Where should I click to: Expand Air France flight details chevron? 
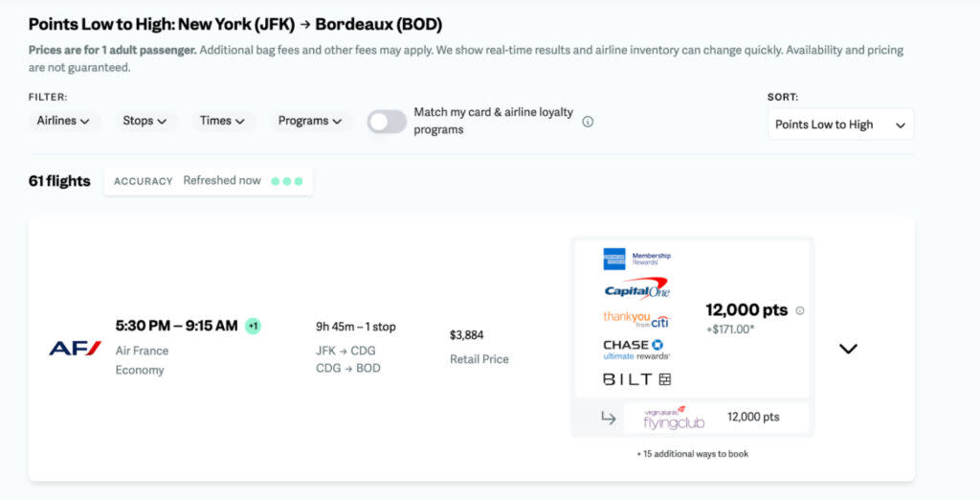(848, 349)
